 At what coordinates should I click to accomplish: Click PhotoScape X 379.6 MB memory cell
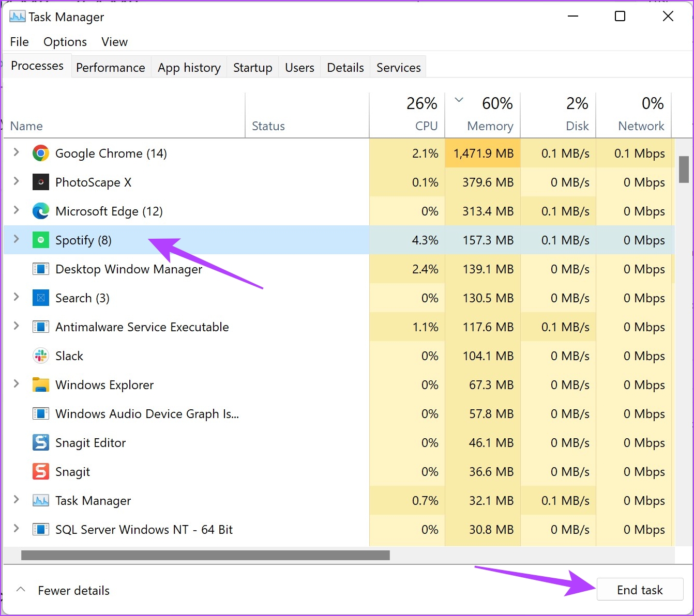483,182
